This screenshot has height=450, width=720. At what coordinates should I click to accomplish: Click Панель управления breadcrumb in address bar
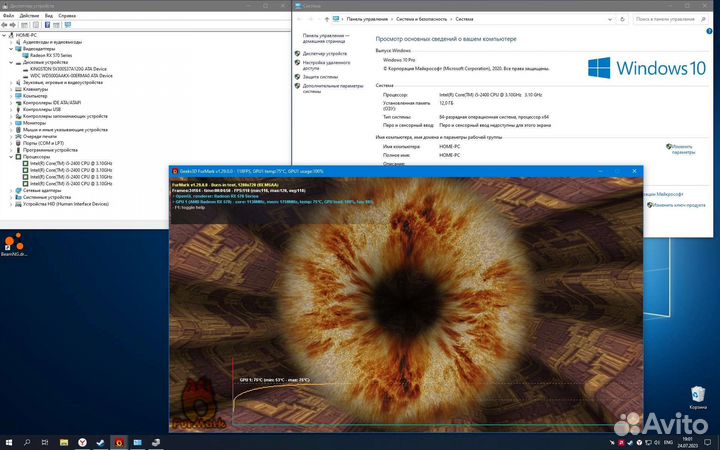367,19
